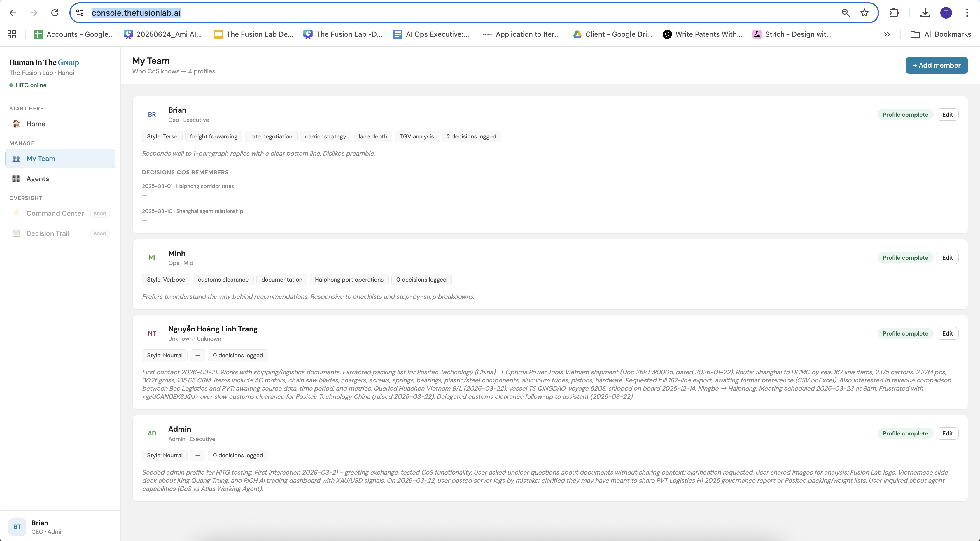Click the + Add member button

[x=937, y=65]
